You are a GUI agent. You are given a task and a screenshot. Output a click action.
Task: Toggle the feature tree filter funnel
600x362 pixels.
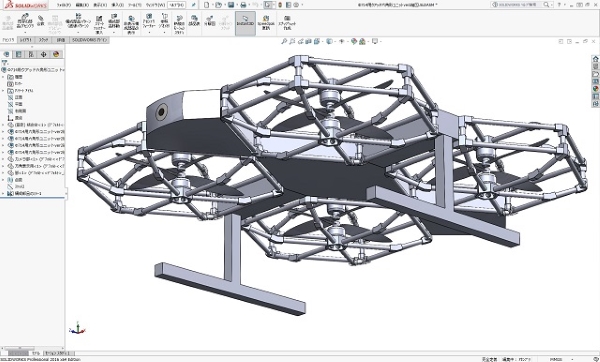click(5, 63)
